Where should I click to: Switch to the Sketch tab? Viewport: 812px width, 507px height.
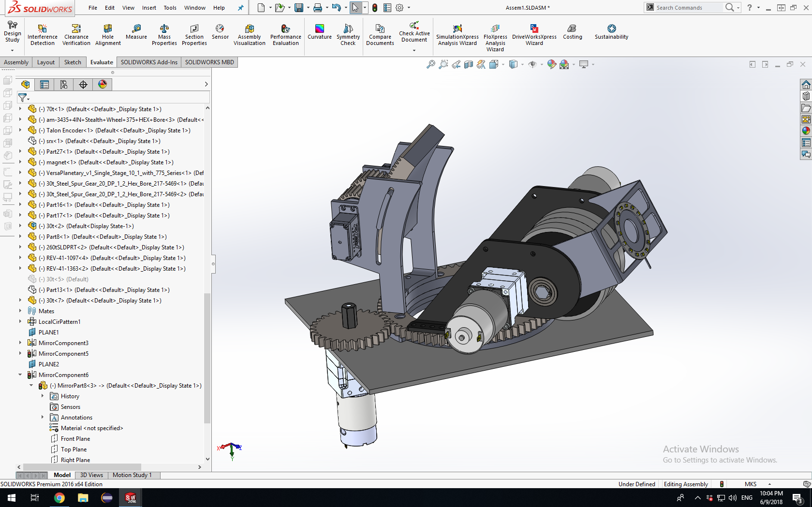[73, 62]
